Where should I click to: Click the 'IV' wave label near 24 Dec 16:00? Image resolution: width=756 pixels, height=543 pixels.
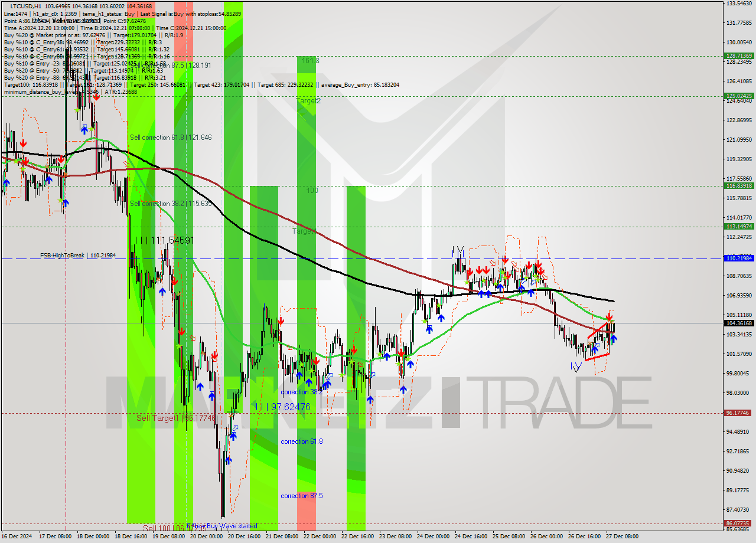(458, 251)
